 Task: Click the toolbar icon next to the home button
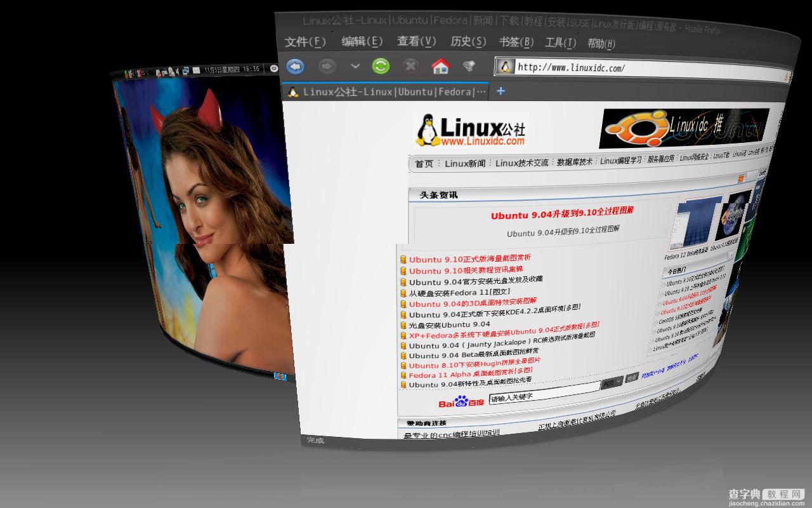(469, 66)
